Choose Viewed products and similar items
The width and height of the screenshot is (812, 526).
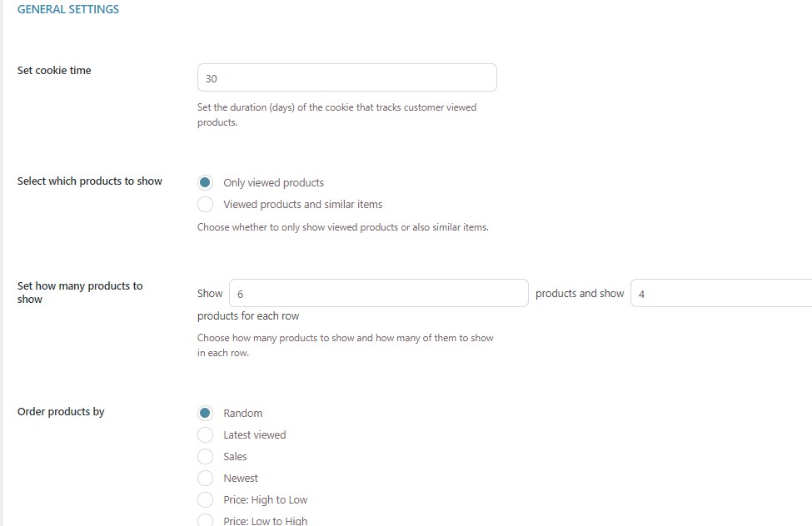(x=205, y=204)
